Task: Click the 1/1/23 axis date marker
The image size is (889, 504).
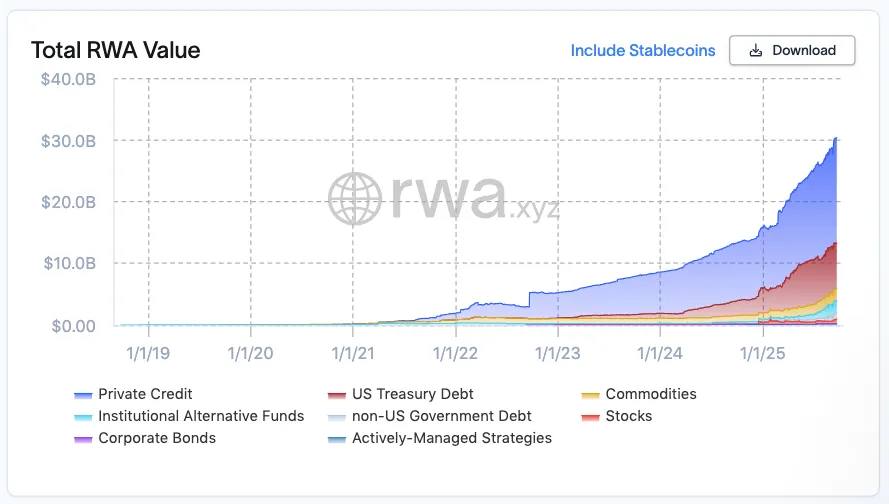Action: 558,354
